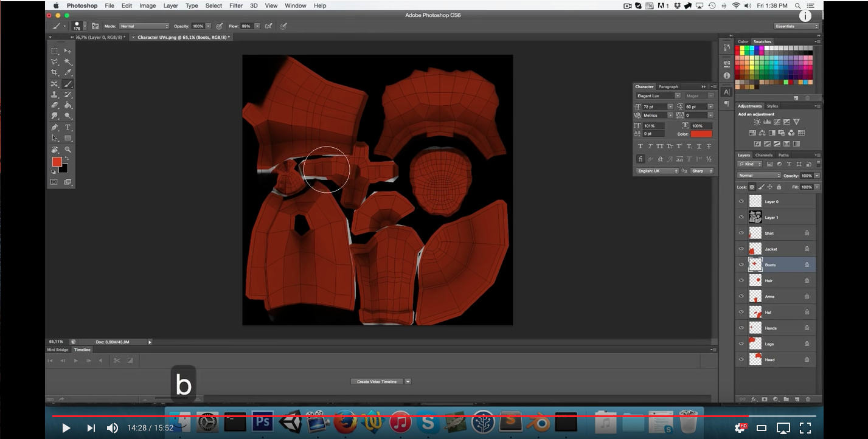Open the layer blend mode Normal dropdown
868x439 pixels.
[x=759, y=176]
